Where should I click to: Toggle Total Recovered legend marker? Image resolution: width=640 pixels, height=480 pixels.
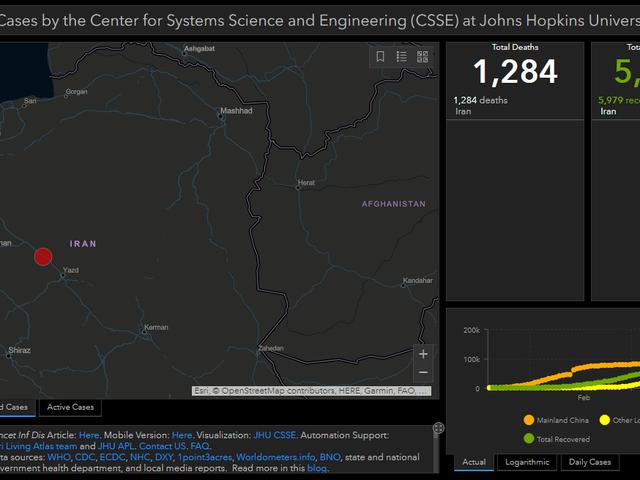(x=529, y=439)
